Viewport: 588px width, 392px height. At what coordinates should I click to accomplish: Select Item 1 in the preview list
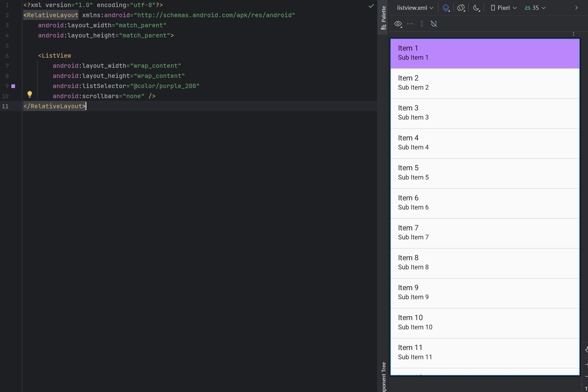(x=485, y=53)
